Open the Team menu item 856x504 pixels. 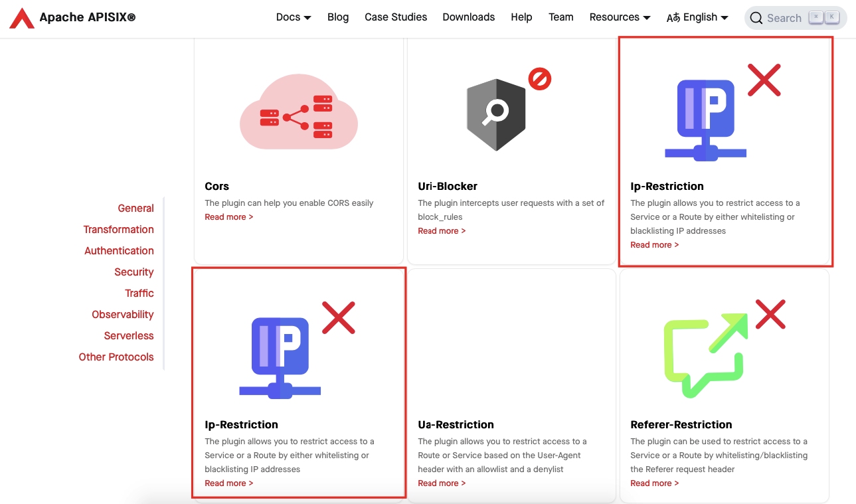point(561,17)
